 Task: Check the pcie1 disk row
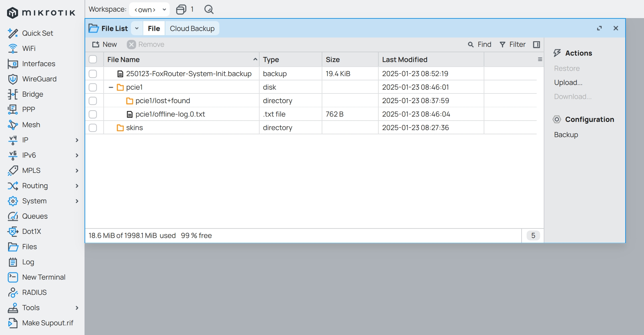click(x=93, y=87)
